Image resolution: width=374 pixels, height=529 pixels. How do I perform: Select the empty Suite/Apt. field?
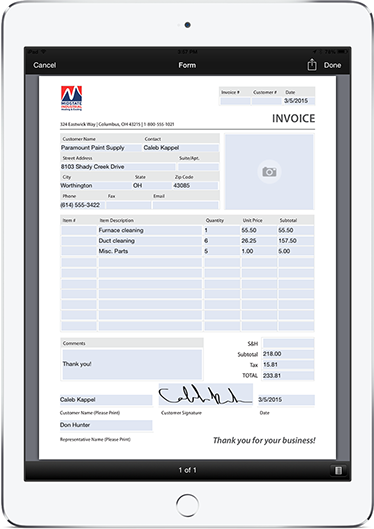pos(198,167)
